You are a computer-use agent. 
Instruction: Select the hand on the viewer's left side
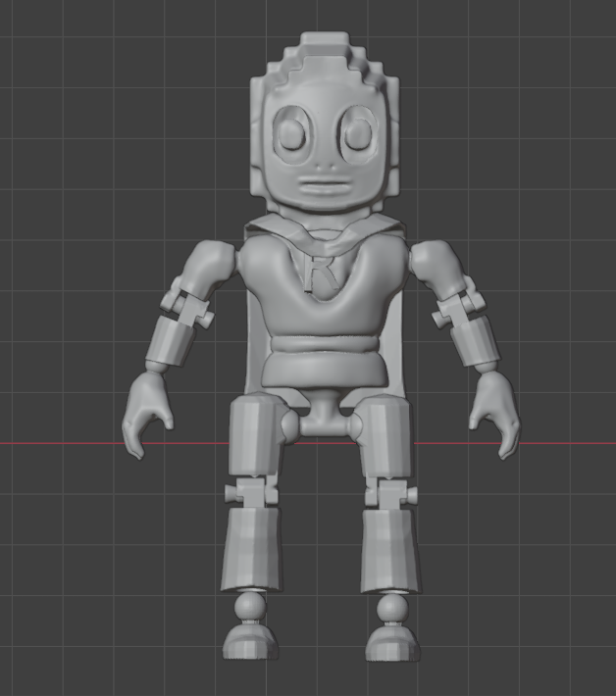click(147, 415)
